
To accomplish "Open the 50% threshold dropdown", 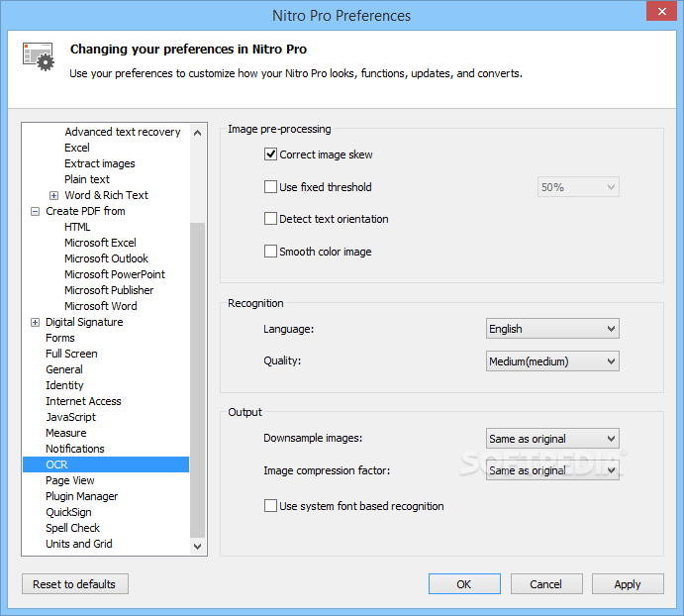I will pyautogui.click(x=578, y=187).
